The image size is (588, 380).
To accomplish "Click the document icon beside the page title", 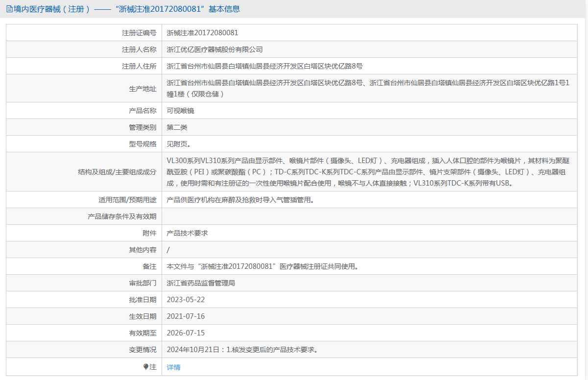I will point(9,9).
